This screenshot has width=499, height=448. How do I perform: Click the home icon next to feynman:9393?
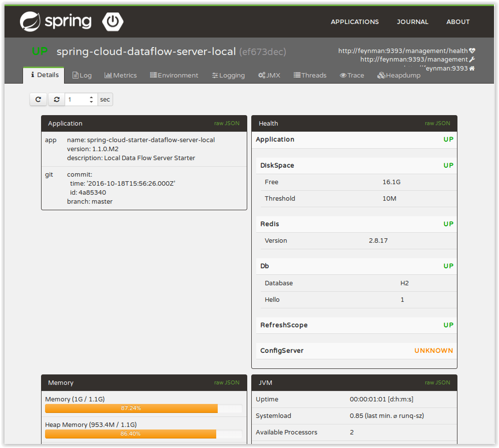pos(472,68)
